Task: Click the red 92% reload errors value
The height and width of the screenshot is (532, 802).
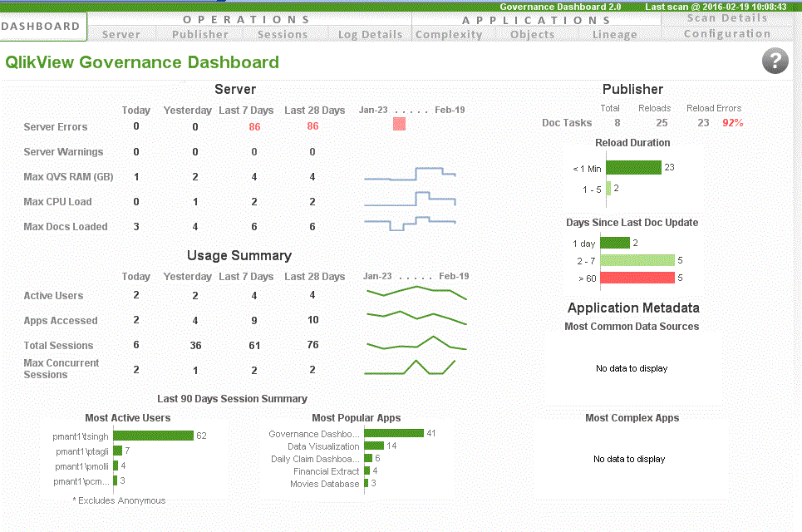Action: tap(732, 123)
